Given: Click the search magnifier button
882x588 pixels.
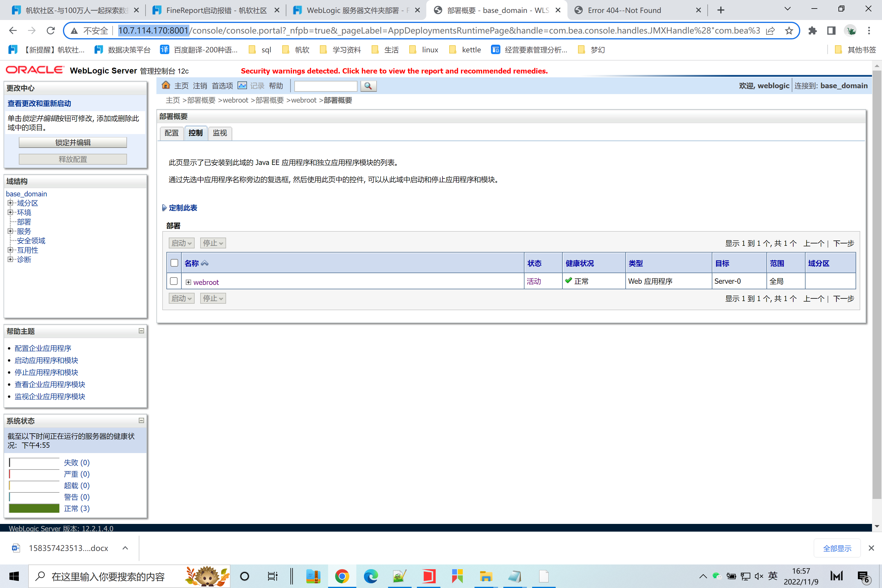Looking at the screenshot, I should (x=368, y=86).
